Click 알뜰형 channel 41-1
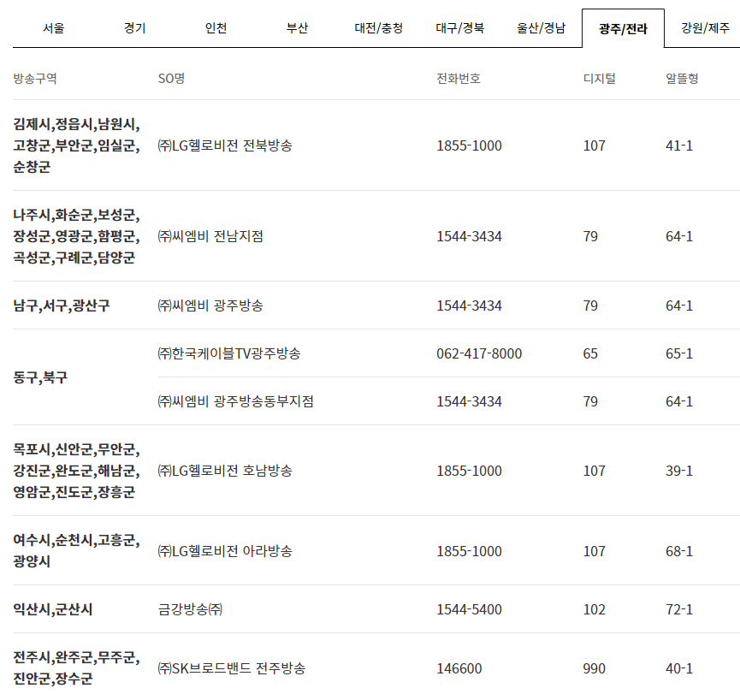The width and height of the screenshot is (740, 700). [x=679, y=145]
